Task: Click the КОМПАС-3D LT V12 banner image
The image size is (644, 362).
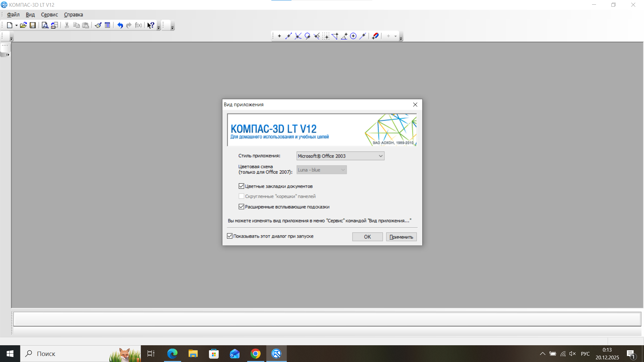Action: [322, 130]
